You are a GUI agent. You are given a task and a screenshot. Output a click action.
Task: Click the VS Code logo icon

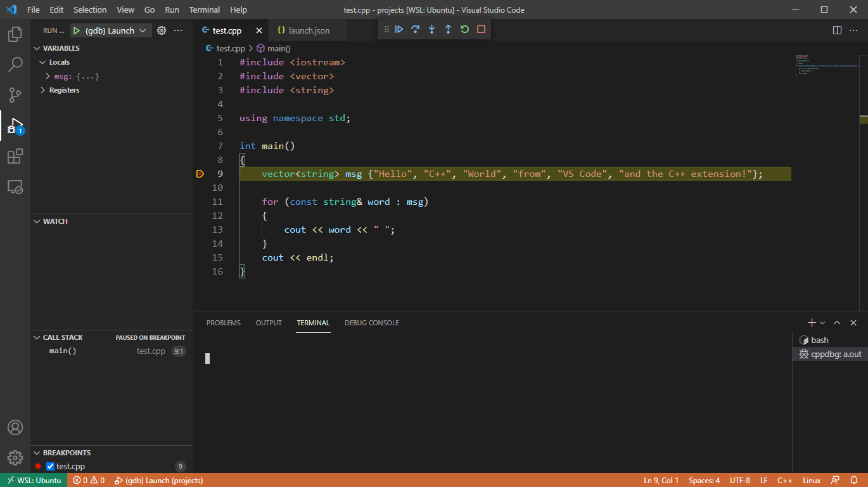click(x=11, y=10)
